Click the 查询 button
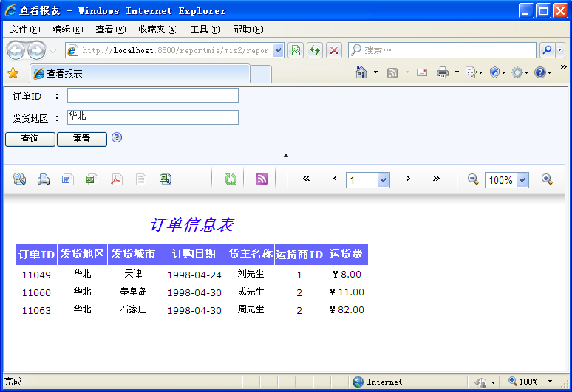Image resolution: width=572 pixels, height=392 pixels. [x=30, y=140]
